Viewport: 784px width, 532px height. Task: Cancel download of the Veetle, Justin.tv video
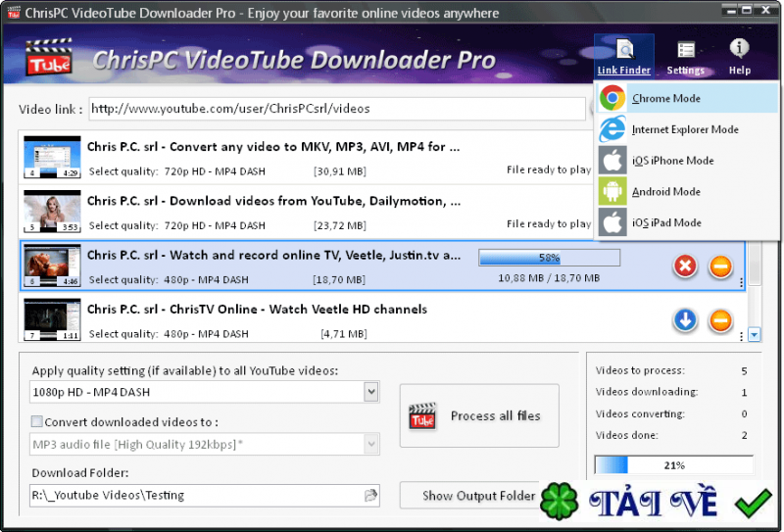685,266
